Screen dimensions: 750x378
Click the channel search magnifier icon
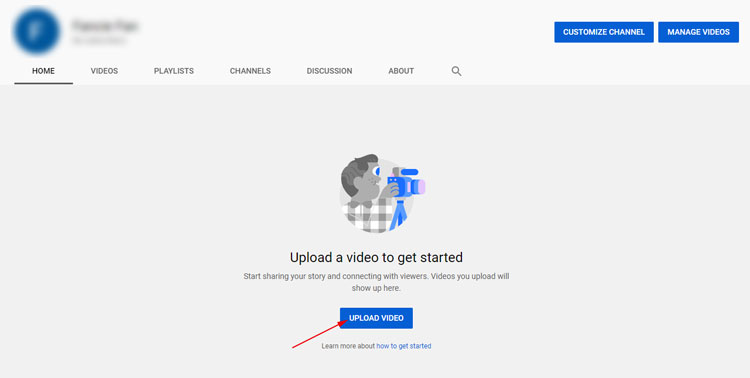tap(456, 71)
